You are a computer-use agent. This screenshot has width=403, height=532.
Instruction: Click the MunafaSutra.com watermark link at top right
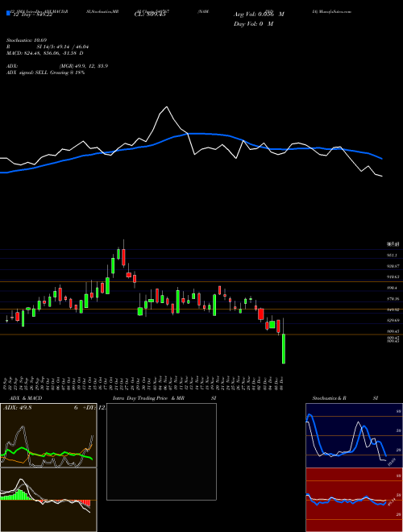click(336, 11)
